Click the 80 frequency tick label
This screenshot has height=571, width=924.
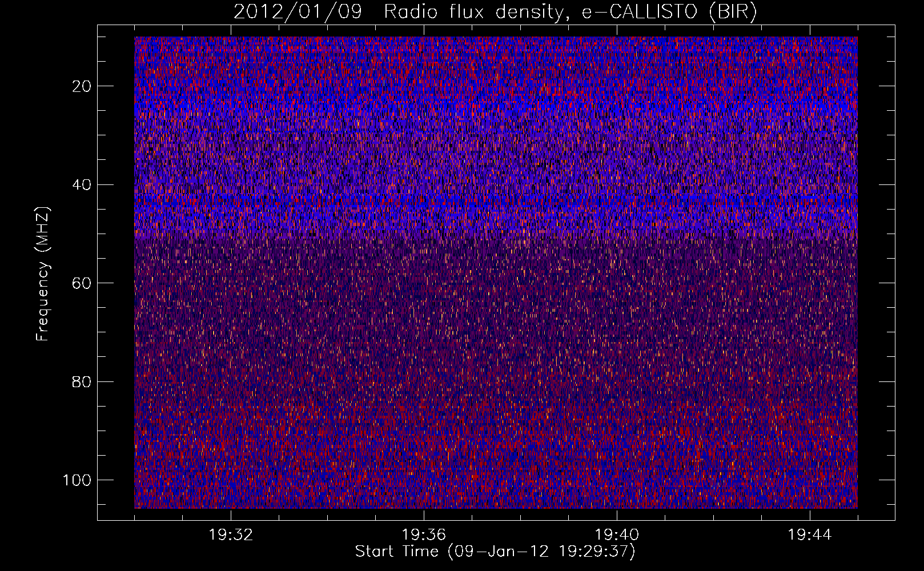pos(82,381)
